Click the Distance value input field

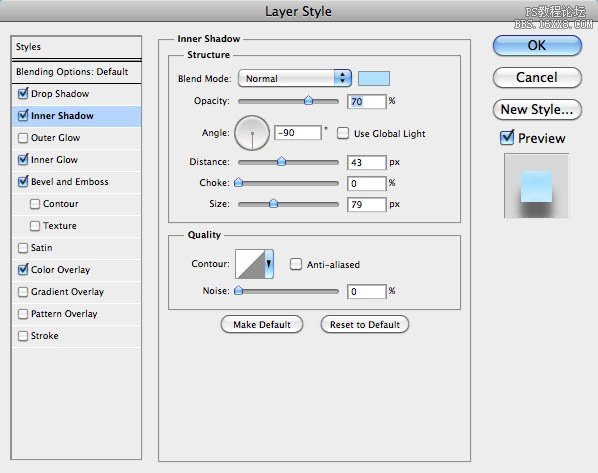(367, 162)
